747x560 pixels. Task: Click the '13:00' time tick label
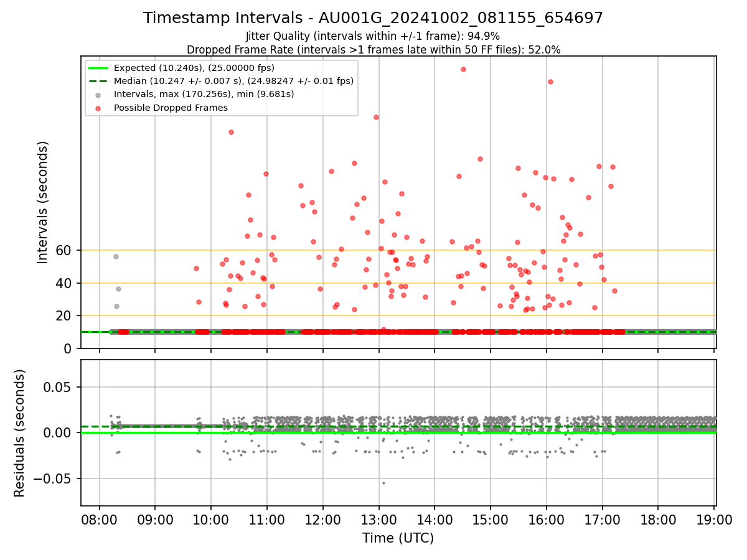click(379, 521)
